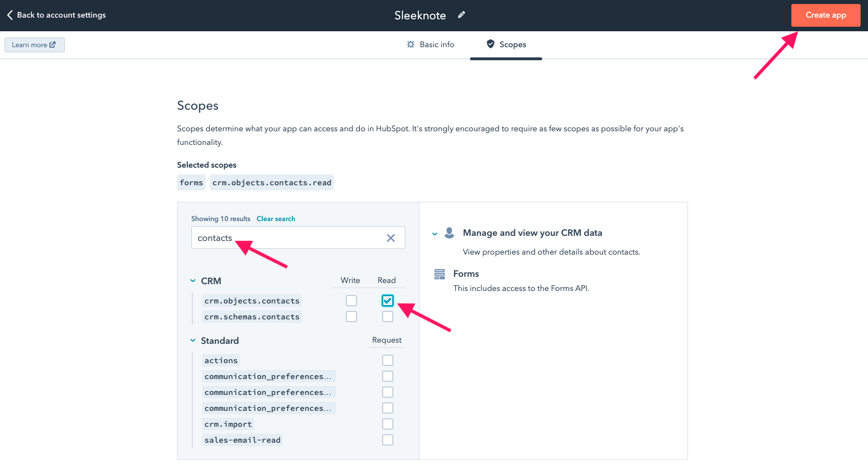Click the Forms heading in details panel
The height and width of the screenshot is (466, 868).
(x=466, y=274)
